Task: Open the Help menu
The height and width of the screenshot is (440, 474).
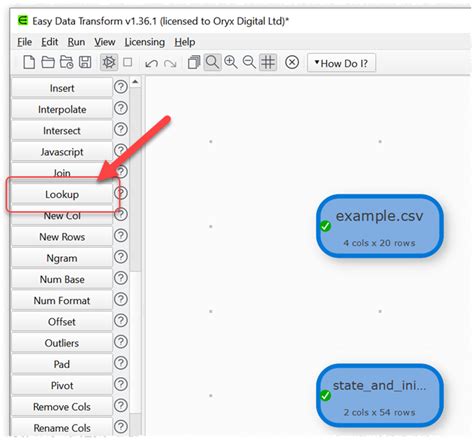Action: point(185,42)
